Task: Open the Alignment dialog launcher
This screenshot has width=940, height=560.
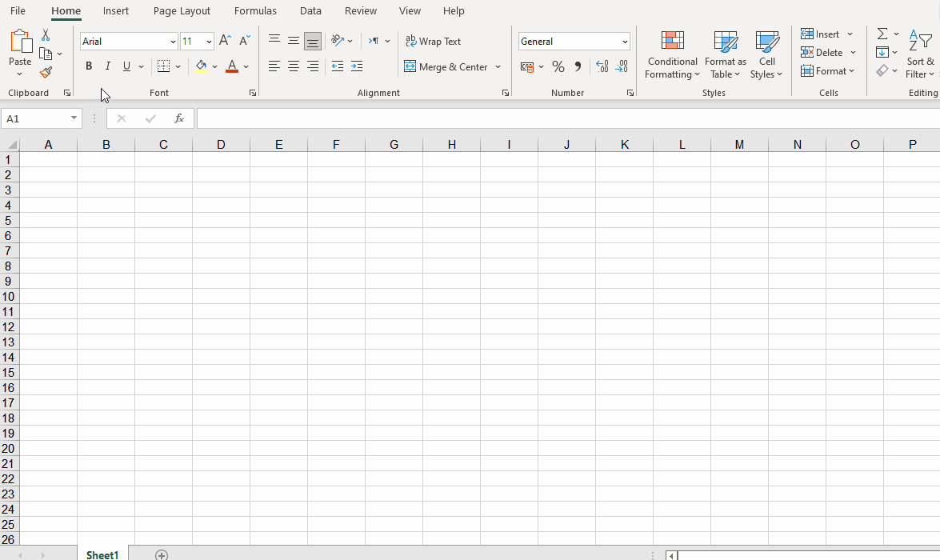Action: 505,93
